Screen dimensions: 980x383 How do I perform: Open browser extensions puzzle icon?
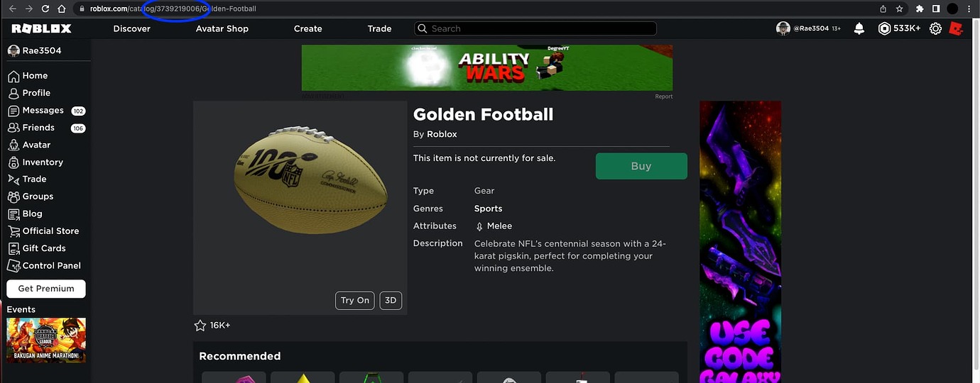[x=920, y=9]
